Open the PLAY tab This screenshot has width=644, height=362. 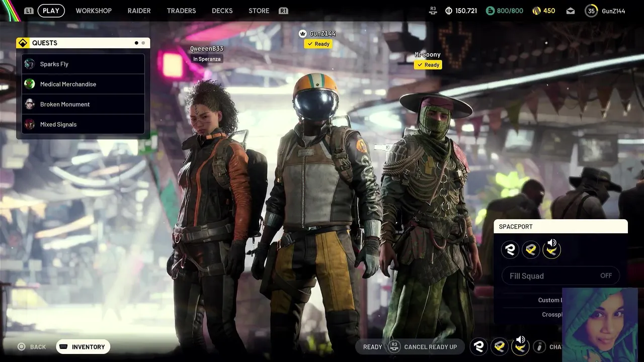[51, 11]
